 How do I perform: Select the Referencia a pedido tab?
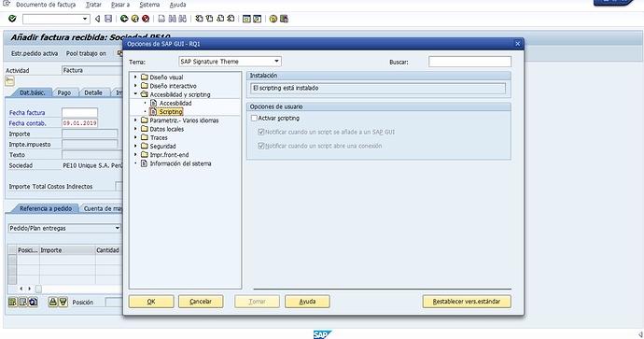point(45,208)
